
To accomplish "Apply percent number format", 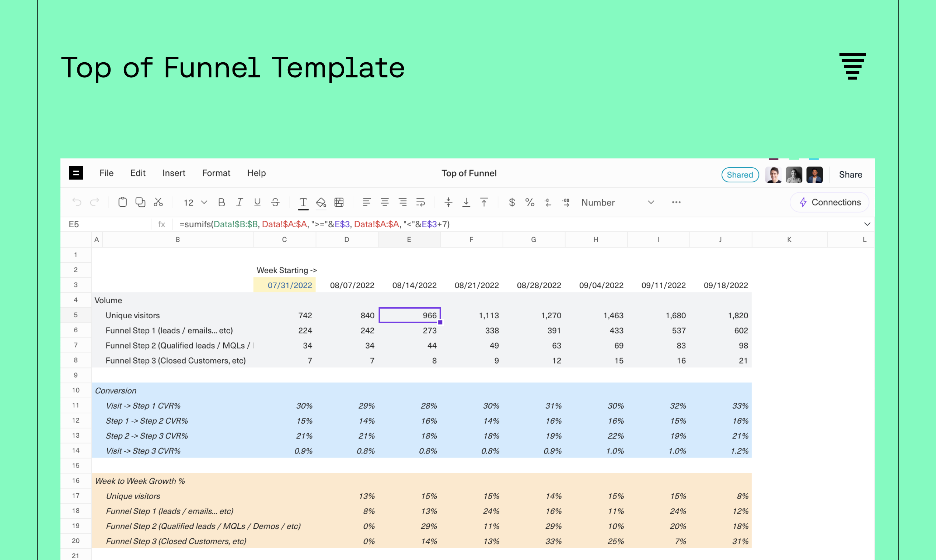I will 530,202.
